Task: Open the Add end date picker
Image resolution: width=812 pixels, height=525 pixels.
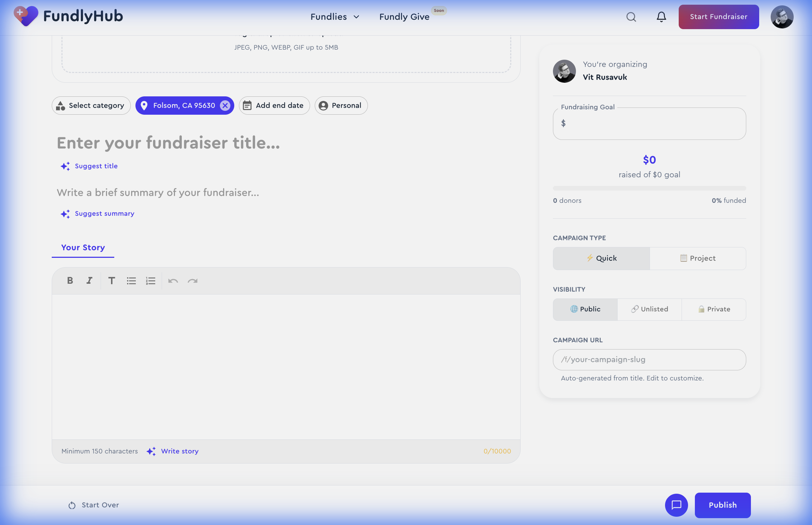Action: pyautogui.click(x=274, y=105)
